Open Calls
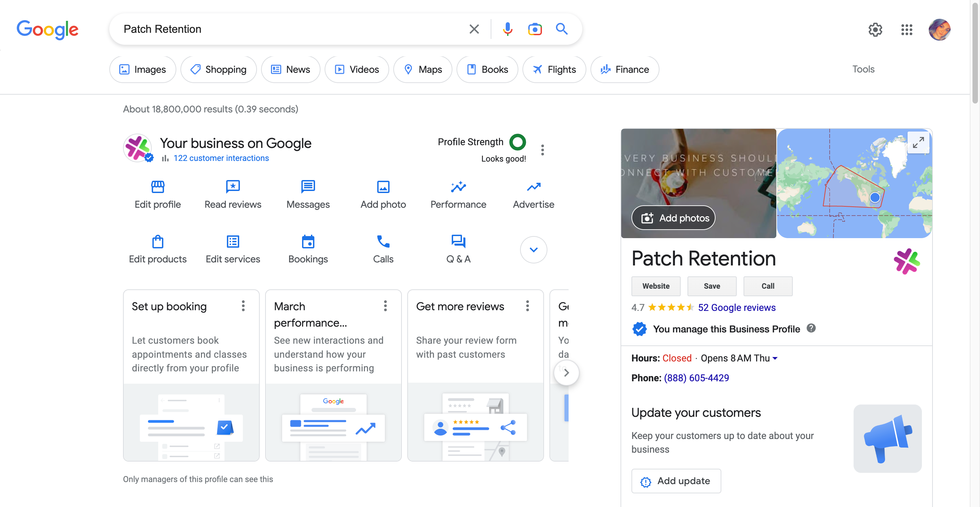The height and width of the screenshot is (507, 980). pos(383,249)
